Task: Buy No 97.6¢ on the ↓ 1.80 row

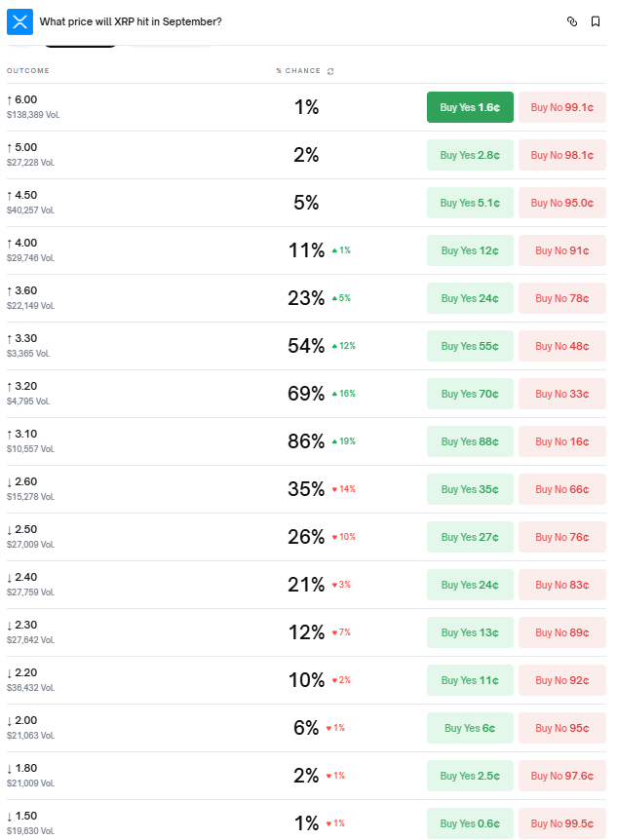Action: point(561,776)
